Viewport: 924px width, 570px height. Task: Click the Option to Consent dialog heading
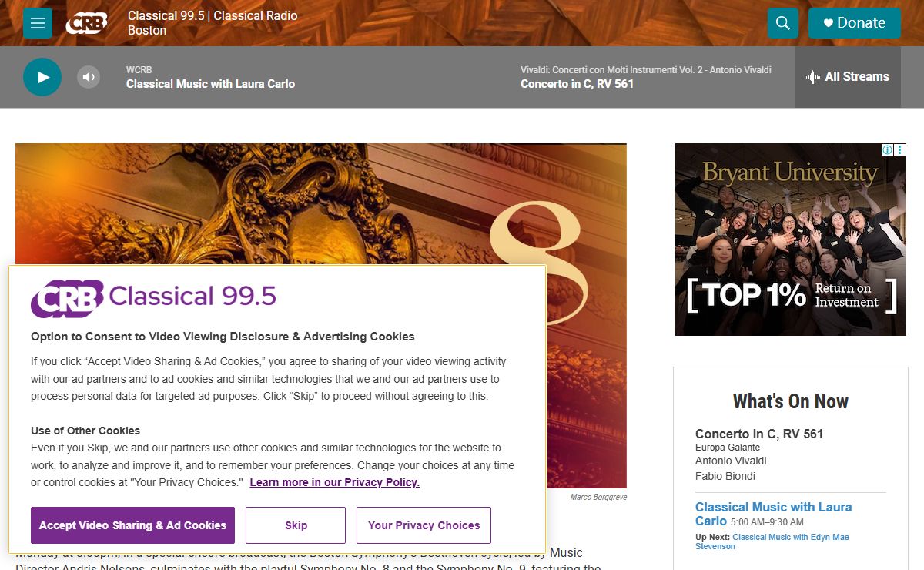223,337
